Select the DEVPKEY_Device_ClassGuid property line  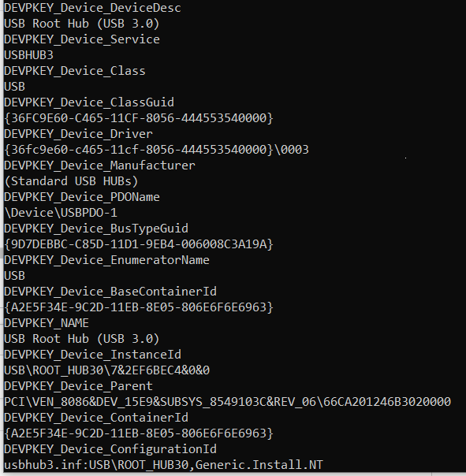pos(89,102)
